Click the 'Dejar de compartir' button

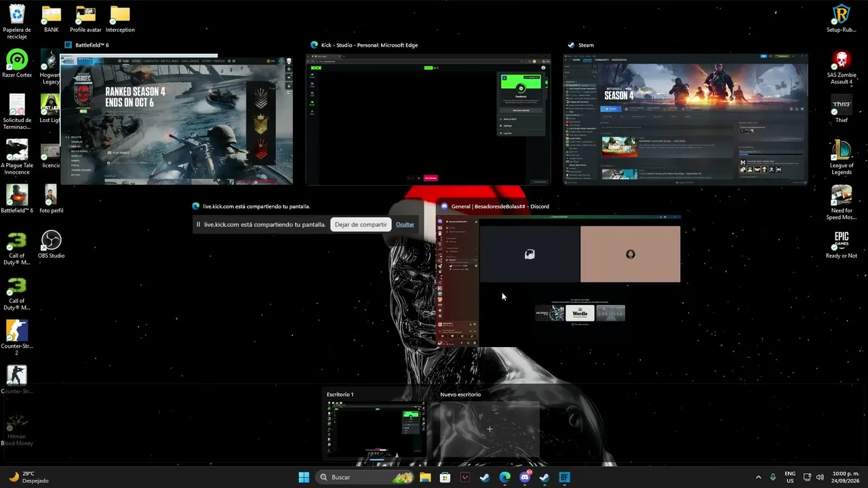[x=361, y=224]
